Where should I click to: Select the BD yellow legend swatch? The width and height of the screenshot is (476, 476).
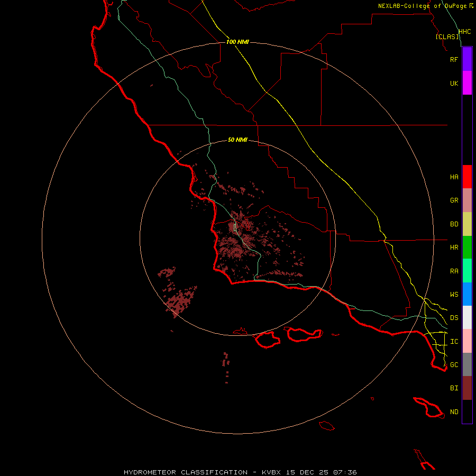point(467,224)
